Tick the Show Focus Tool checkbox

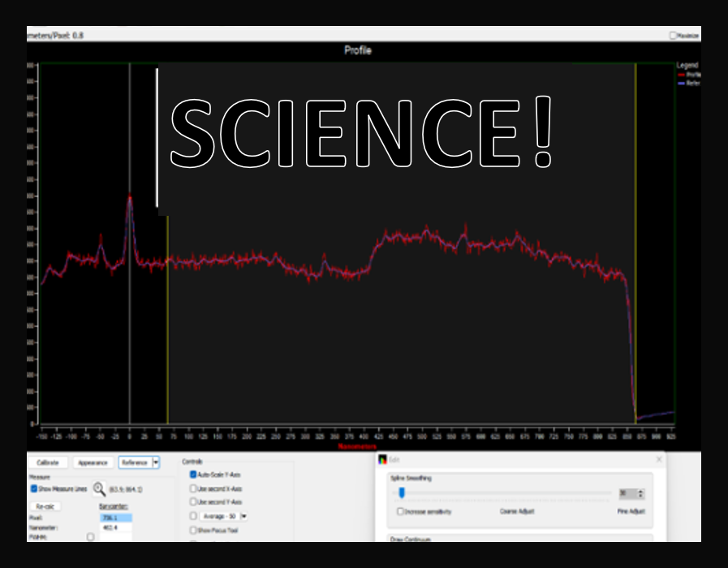tap(193, 530)
